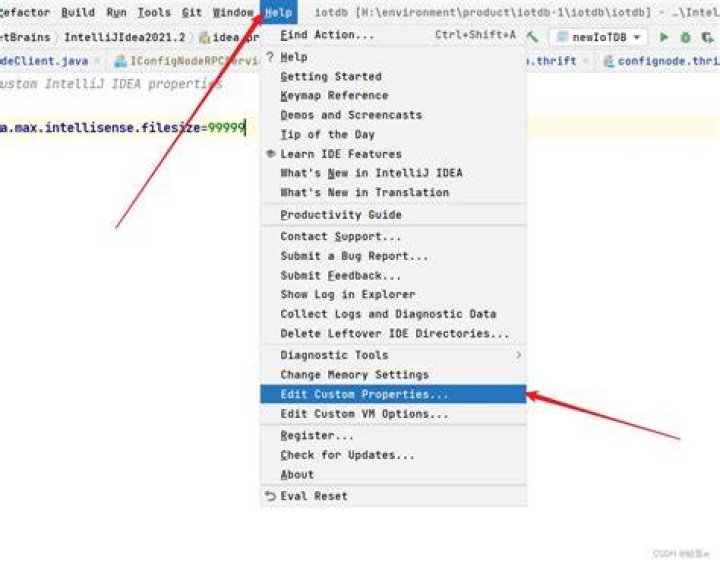The height and width of the screenshot is (564, 720).
Task: Open the Git menu
Action: (192, 12)
